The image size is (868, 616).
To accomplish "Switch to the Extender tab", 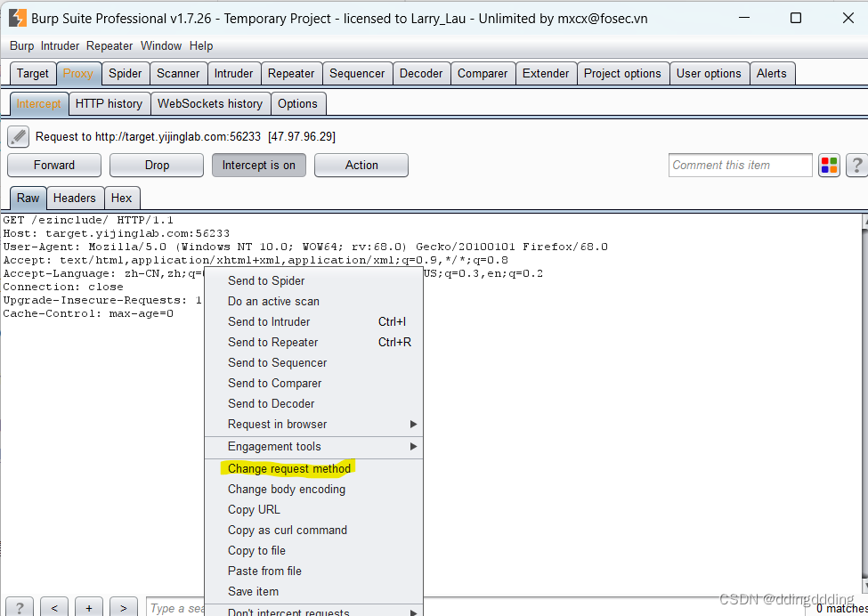I will (x=546, y=74).
